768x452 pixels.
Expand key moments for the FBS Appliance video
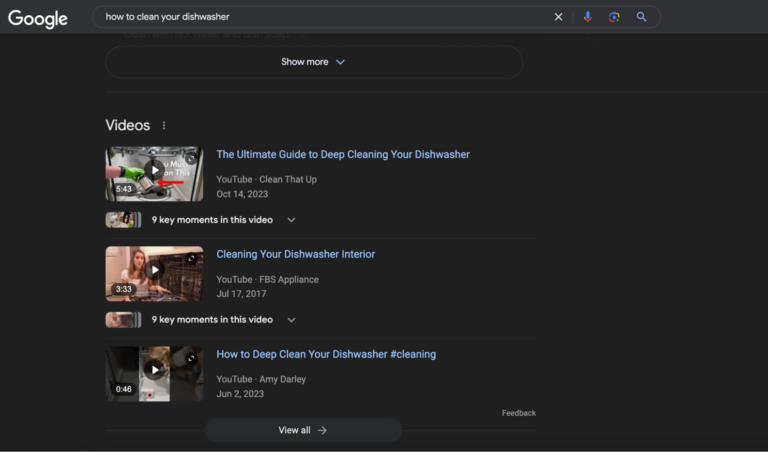pyautogui.click(x=291, y=320)
